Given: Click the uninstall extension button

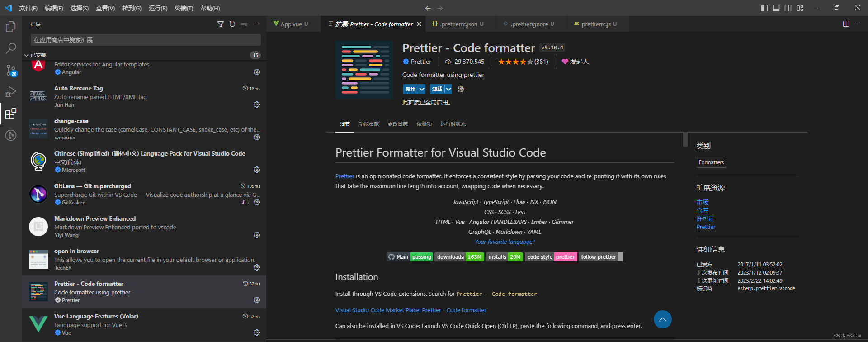Looking at the screenshot, I should point(437,89).
